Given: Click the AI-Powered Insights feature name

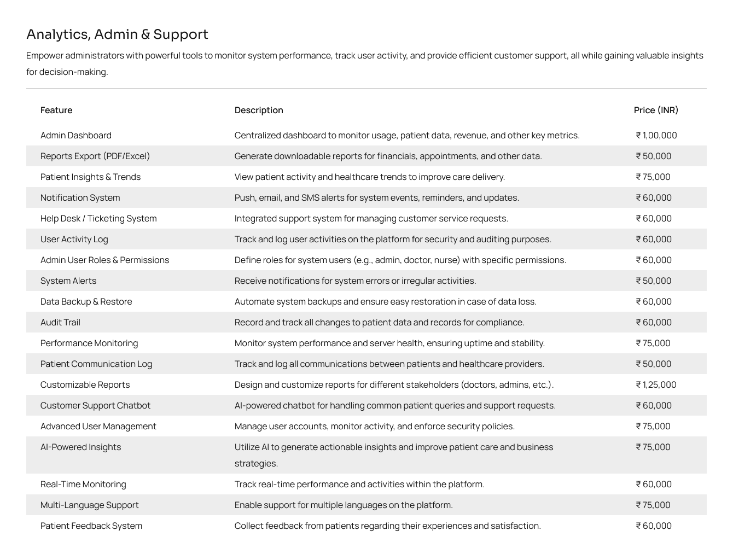Looking at the screenshot, I should tap(81, 447).
